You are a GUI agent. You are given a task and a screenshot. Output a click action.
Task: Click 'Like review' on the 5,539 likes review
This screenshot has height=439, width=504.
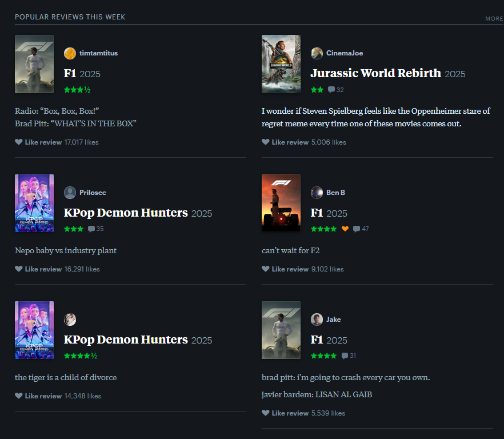pyautogui.click(x=290, y=413)
